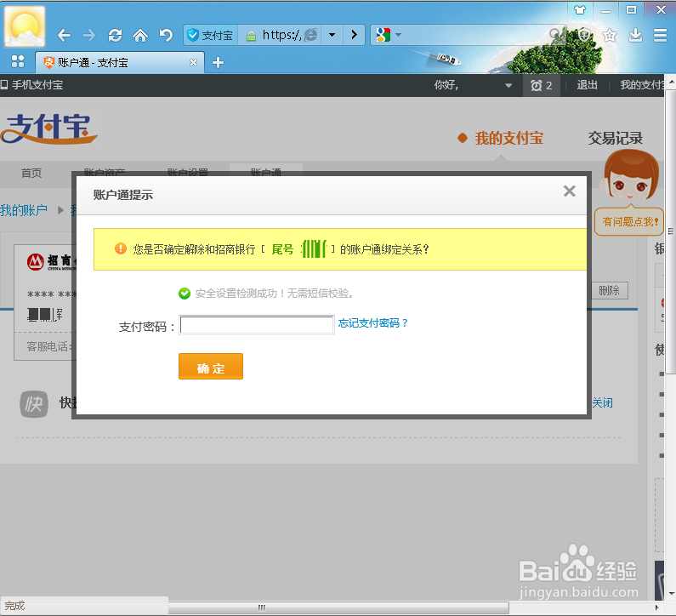Click the green padlock in address bar
Image resolution: width=676 pixels, height=616 pixels.
pyautogui.click(x=251, y=36)
